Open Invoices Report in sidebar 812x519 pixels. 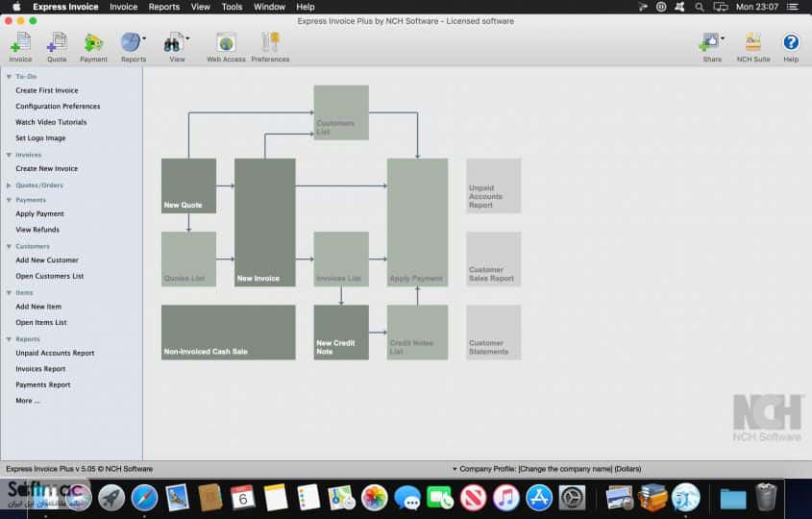40,369
